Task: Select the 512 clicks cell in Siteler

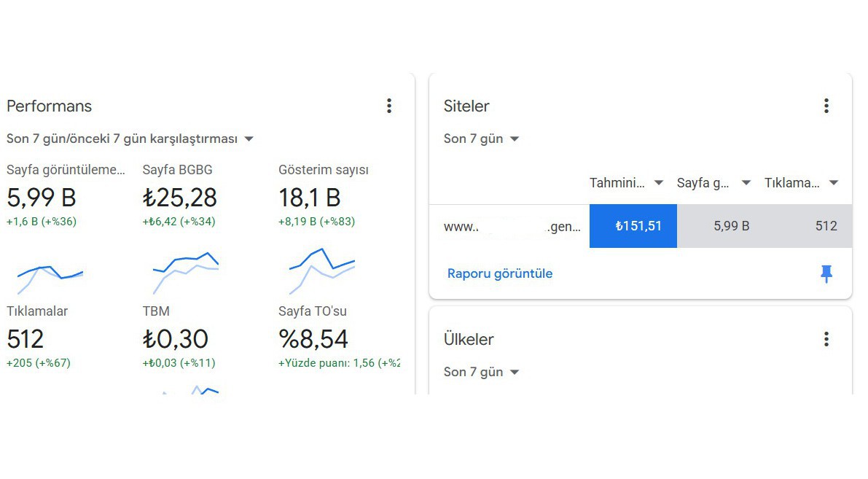Action: (809, 226)
